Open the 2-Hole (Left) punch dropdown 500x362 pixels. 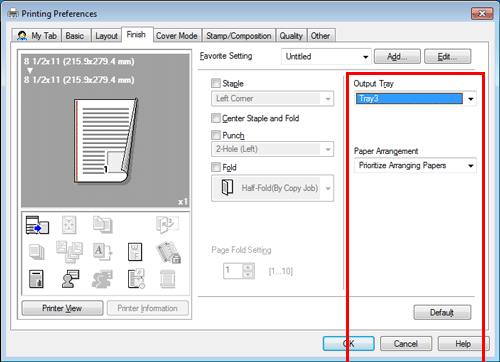272,149
